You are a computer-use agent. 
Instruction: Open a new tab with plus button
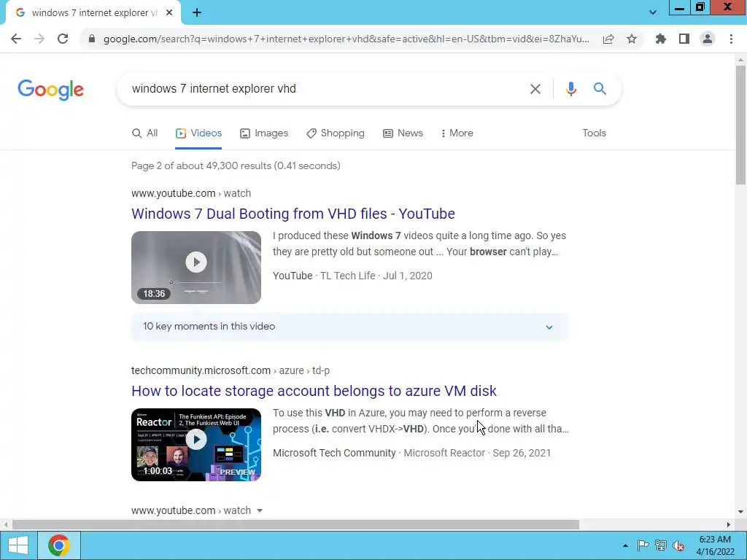(197, 13)
